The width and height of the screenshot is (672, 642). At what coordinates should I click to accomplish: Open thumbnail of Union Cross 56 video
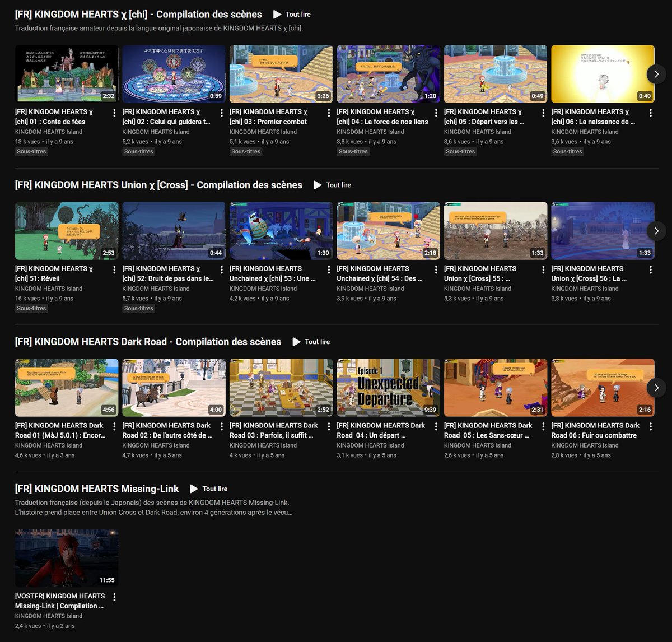603,231
